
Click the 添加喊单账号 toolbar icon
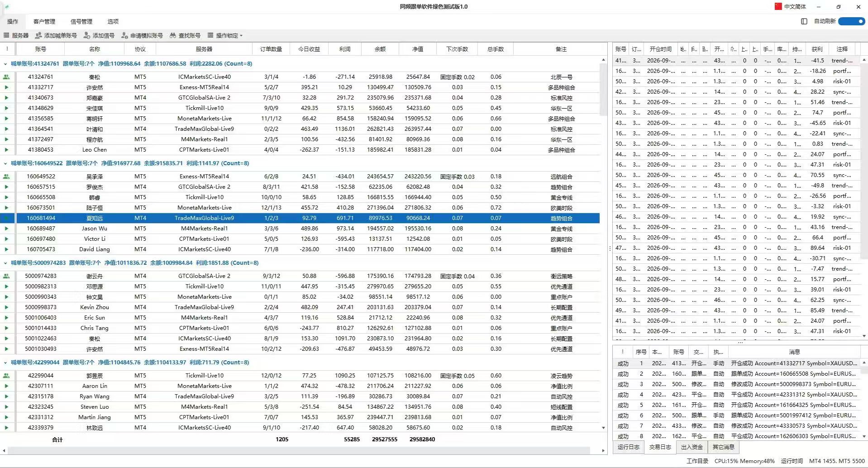pos(38,35)
